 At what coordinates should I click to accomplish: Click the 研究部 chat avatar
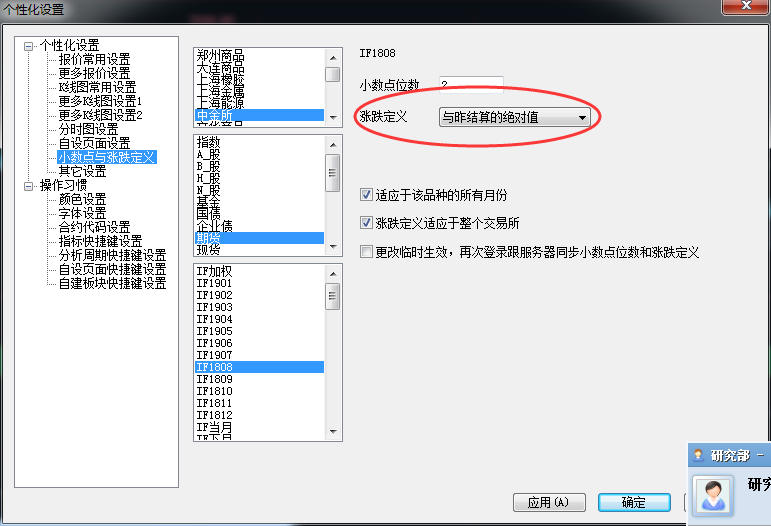[712, 496]
